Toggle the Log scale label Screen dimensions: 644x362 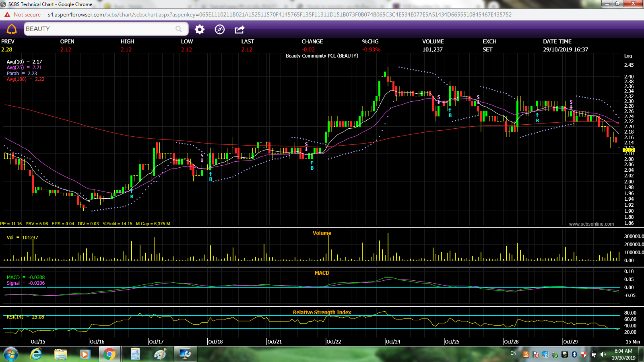(628, 56)
